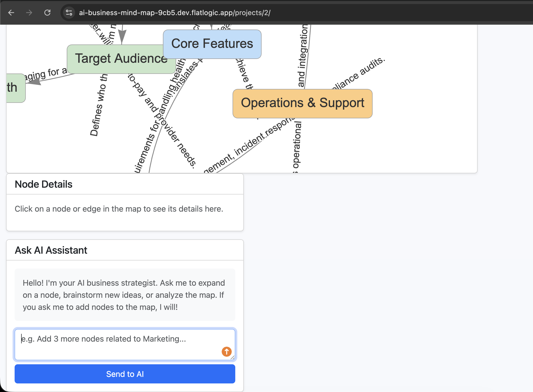Click the browser forward arrow
This screenshot has width=533, height=392.
coord(29,13)
